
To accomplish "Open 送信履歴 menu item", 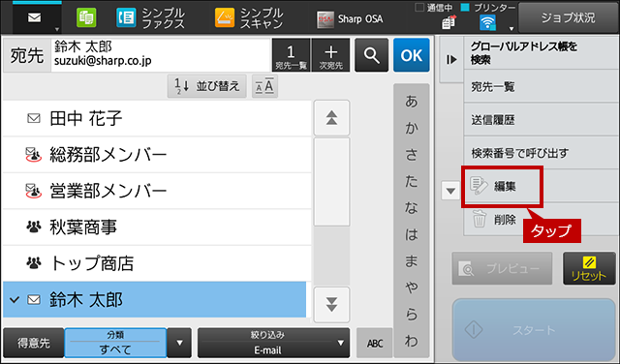I will pos(541,120).
